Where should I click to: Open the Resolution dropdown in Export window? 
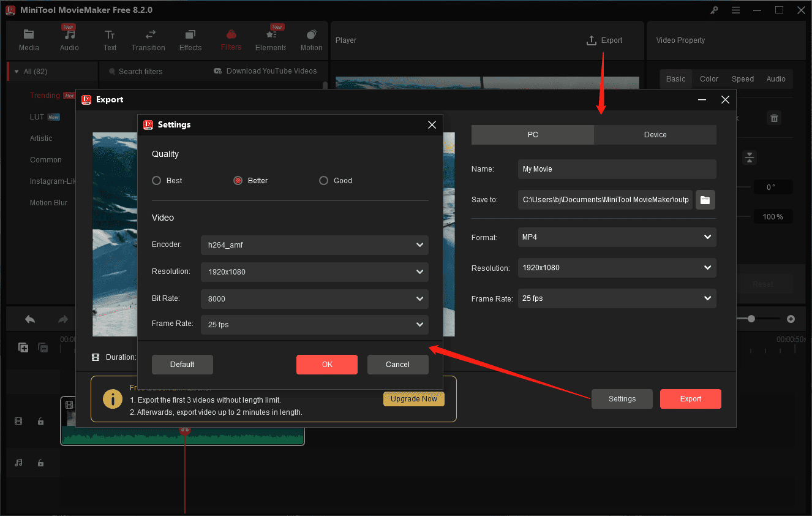pos(617,268)
